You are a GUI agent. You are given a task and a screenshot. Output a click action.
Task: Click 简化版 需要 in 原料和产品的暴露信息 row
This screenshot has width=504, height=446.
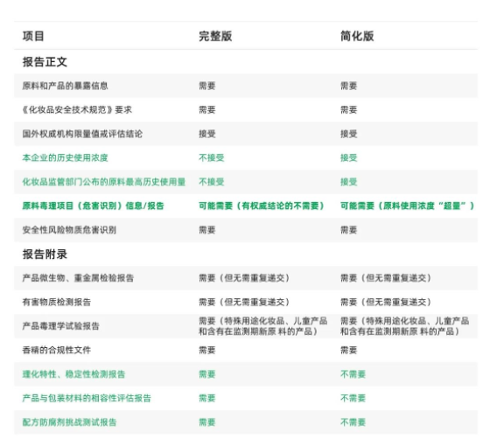[349, 86]
